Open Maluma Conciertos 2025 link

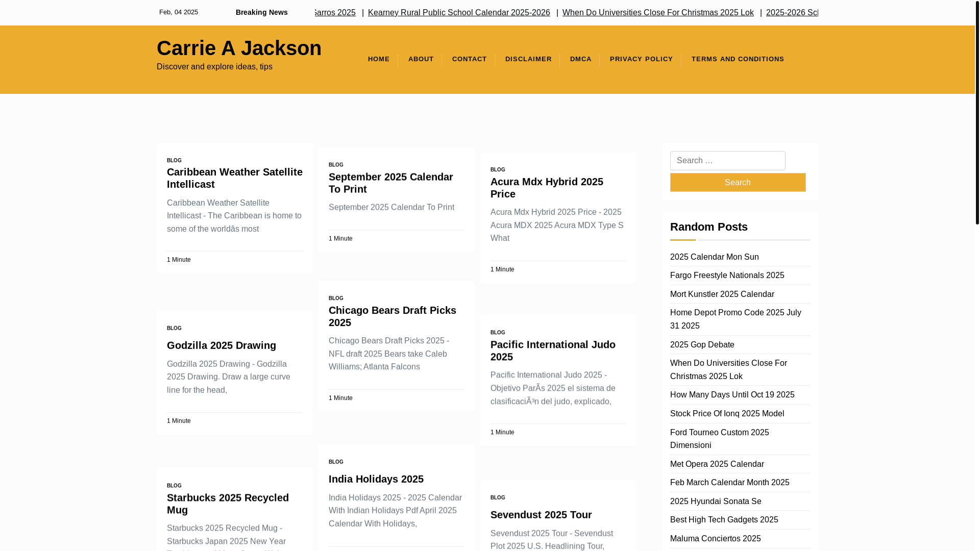click(x=715, y=539)
